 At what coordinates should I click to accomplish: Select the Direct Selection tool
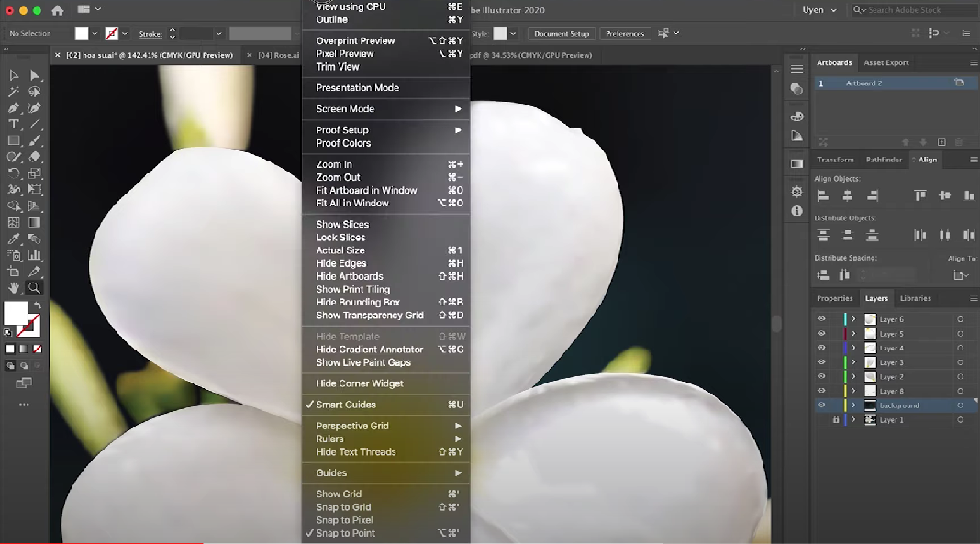pos(35,75)
